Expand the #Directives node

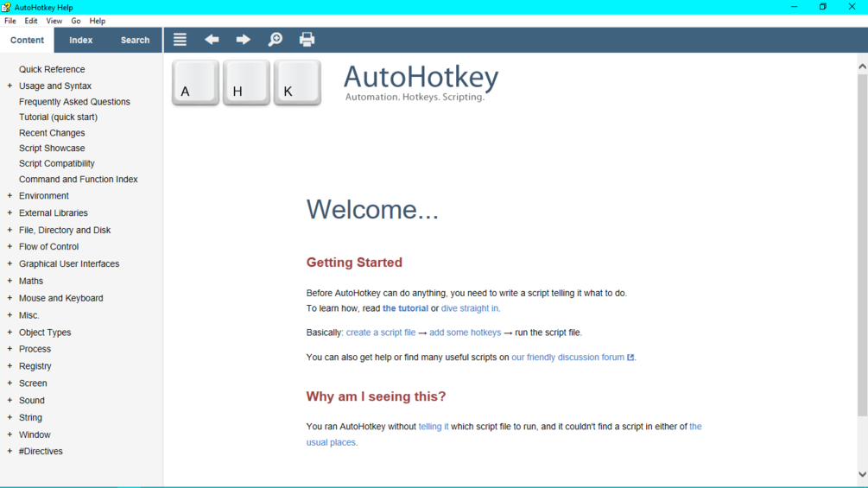pos(10,452)
